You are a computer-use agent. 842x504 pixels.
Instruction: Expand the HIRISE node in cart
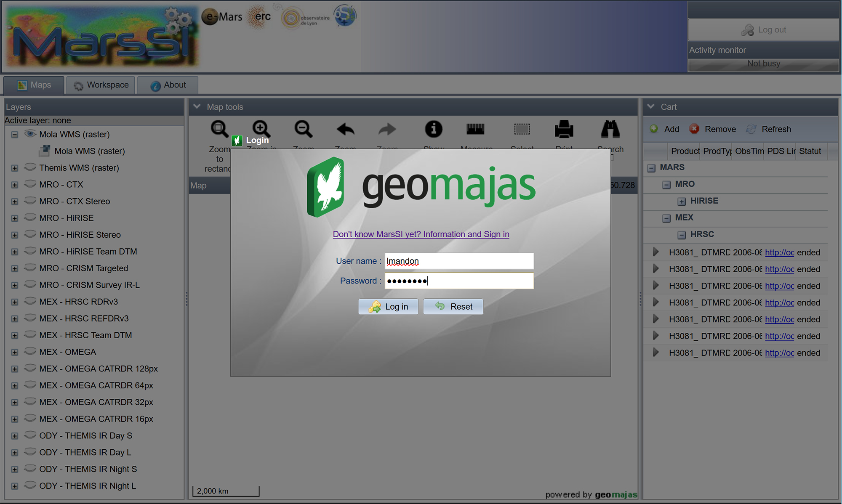point(682,202)
